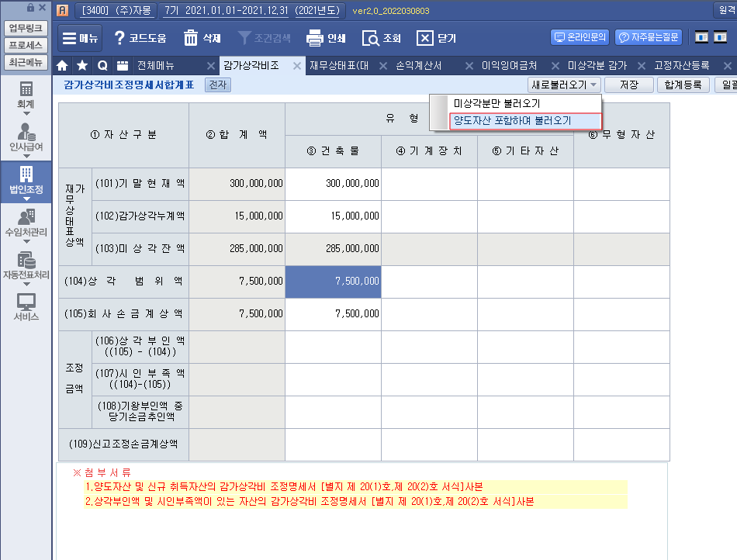Switch to the 재무상태표 tab

point(339,66)
